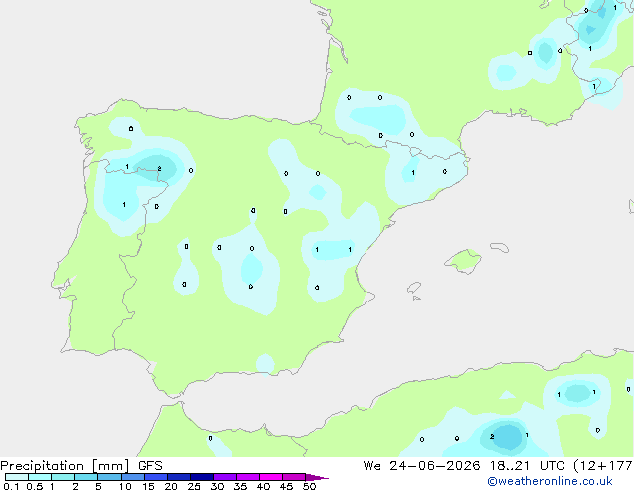Viewport: 634px width, 490px height.
Task: Select the 30–35 mm purple legend box
Action: pos(225,477)
